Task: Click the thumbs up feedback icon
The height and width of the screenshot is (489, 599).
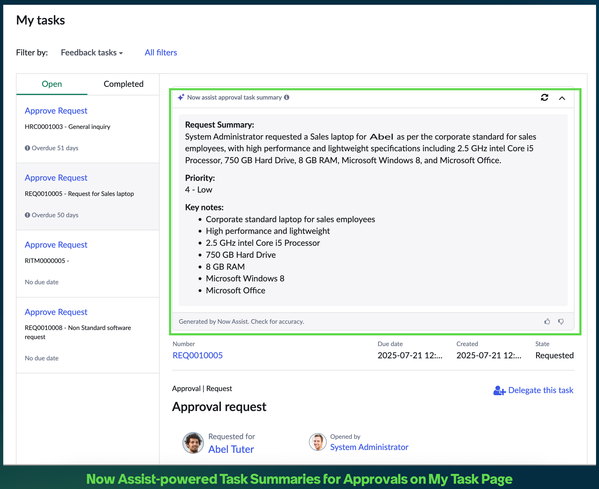Action: coord(547,322)
